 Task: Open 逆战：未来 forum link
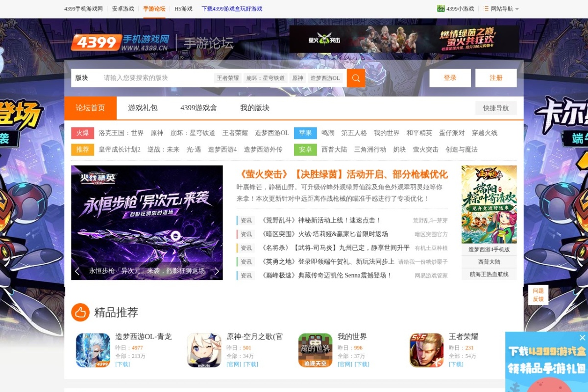click(164, 149)
